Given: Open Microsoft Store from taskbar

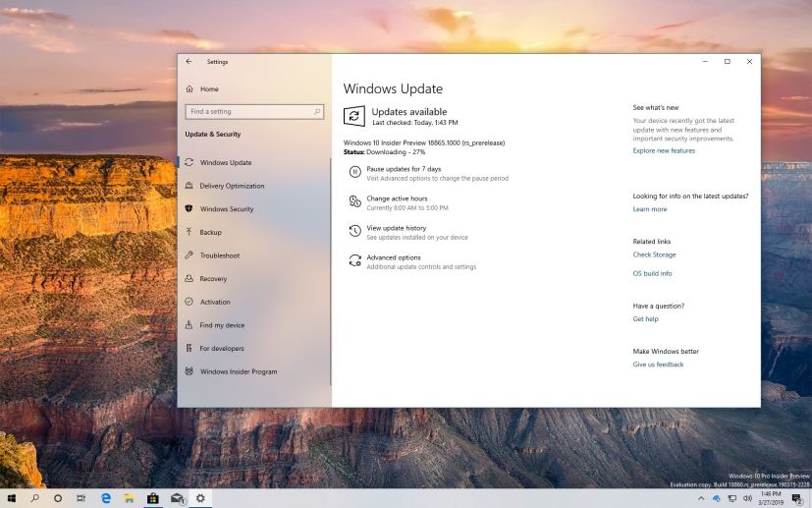Looking at the screenshot, I should point(153,499).
